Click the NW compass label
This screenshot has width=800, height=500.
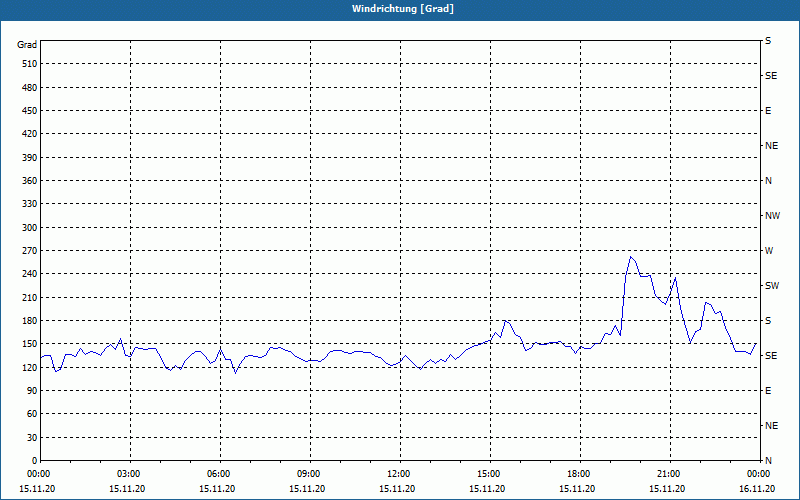tap(772, 216)
